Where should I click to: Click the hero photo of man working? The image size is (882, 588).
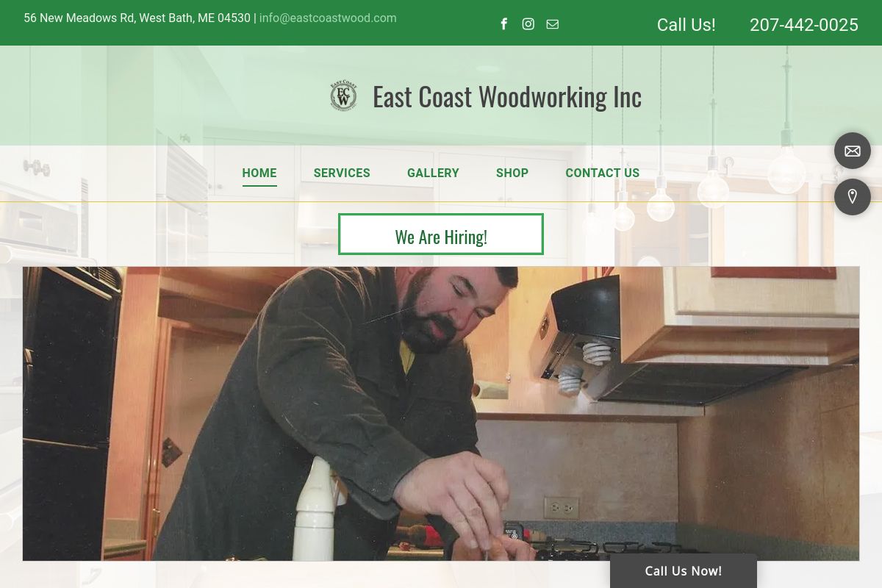pyautogui.click(x=441, y=414)
